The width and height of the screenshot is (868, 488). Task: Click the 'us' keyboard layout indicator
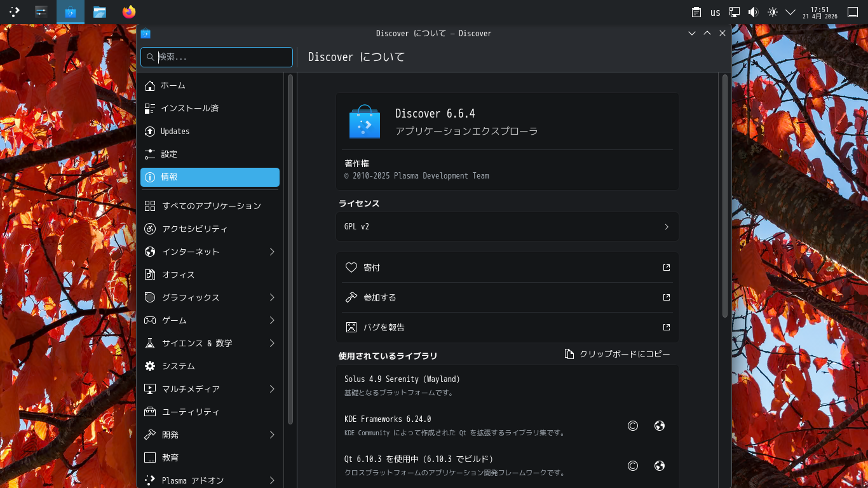coord(715,12)
